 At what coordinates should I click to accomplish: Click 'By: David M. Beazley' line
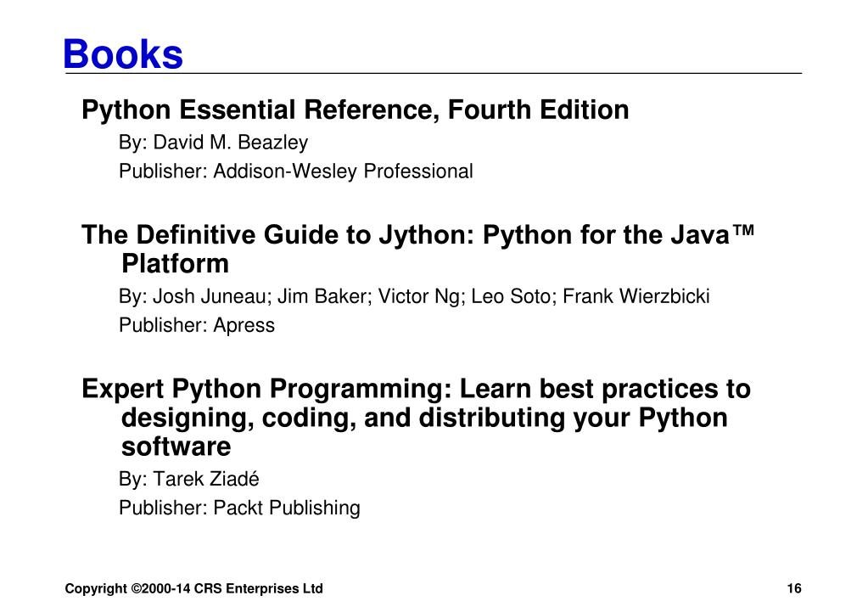[x=213, y=143]
